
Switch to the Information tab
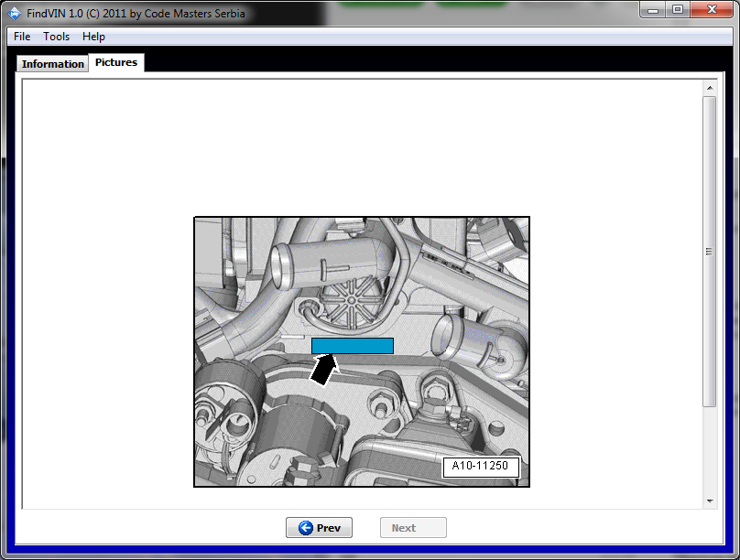coord(52,64)
